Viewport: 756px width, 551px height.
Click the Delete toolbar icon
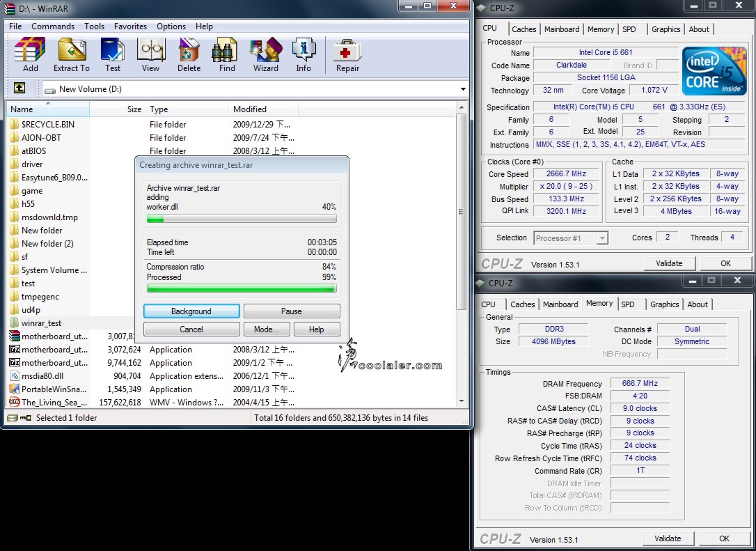[189, 54]
